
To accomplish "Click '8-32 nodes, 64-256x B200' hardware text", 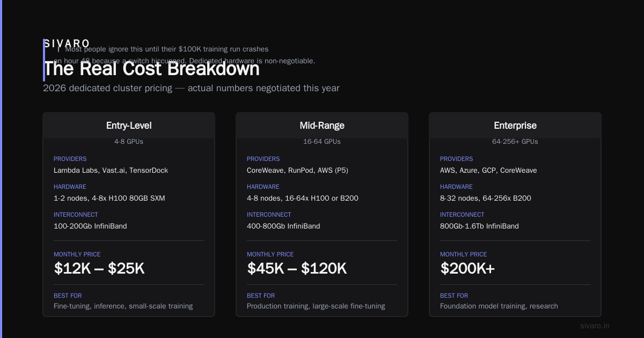I will pos(486,198).
